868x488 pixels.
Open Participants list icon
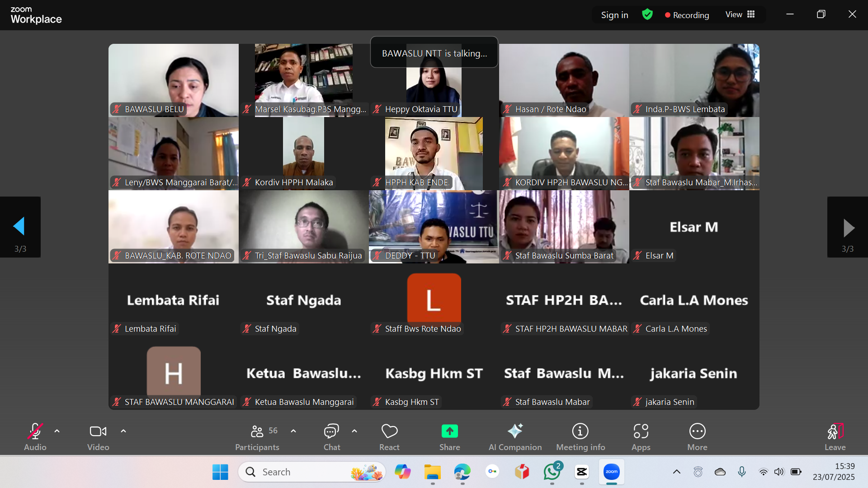click(x=257, y=432)
